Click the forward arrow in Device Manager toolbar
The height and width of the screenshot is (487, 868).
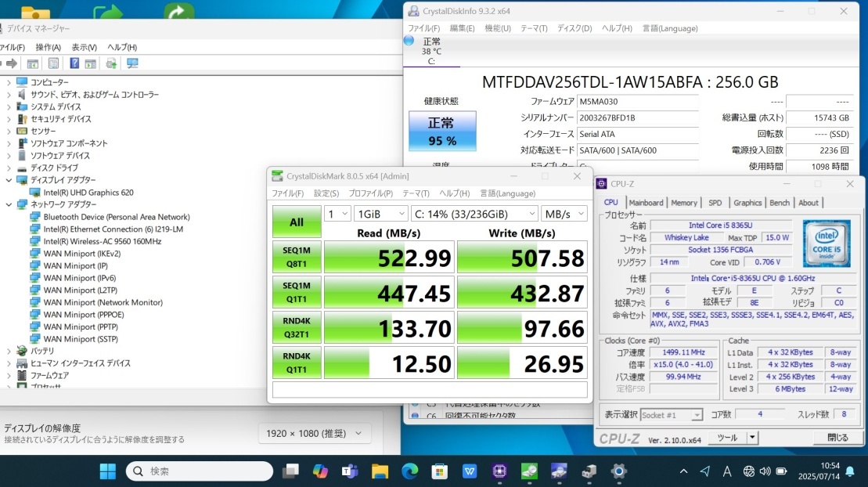click(12, 63)
